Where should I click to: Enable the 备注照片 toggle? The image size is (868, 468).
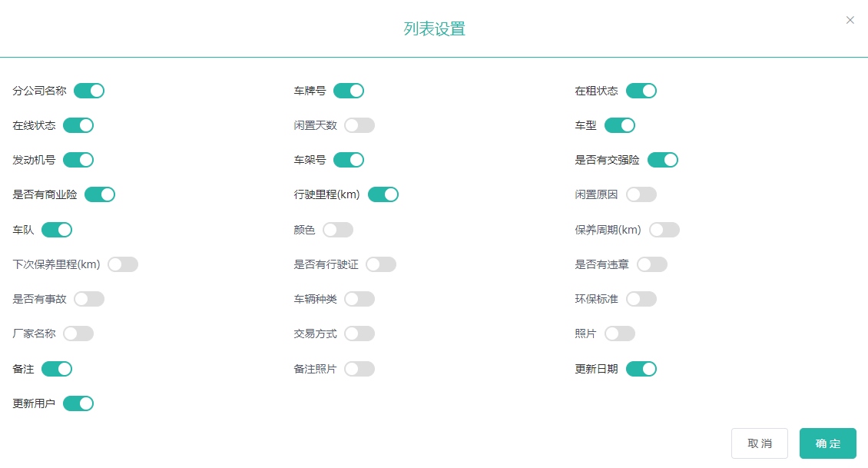[359, 369]
